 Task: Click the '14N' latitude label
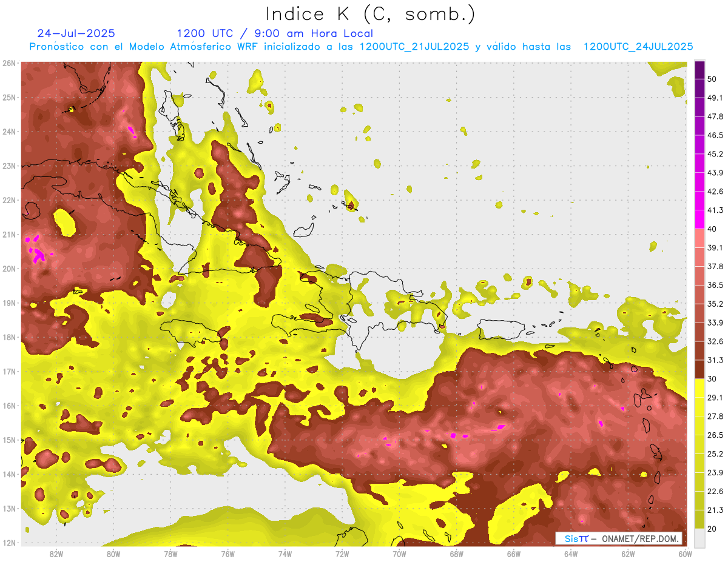point(9,474)
